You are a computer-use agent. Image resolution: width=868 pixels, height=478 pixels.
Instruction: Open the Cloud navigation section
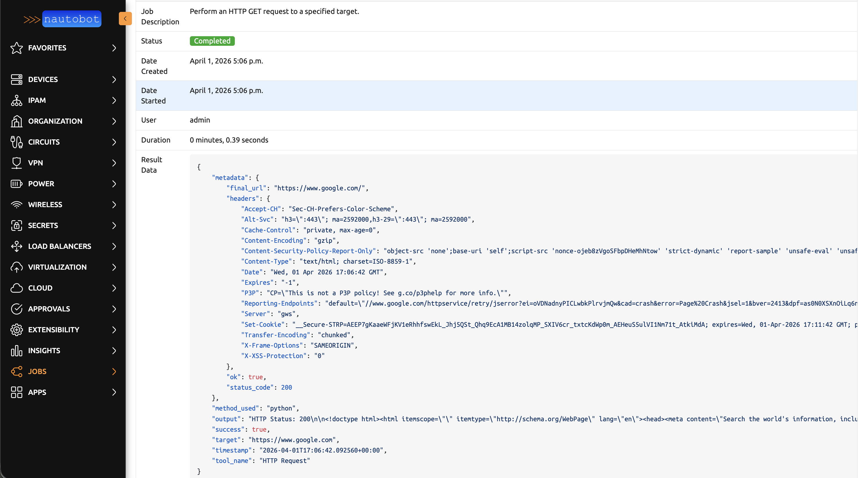(x=40, y=288)
